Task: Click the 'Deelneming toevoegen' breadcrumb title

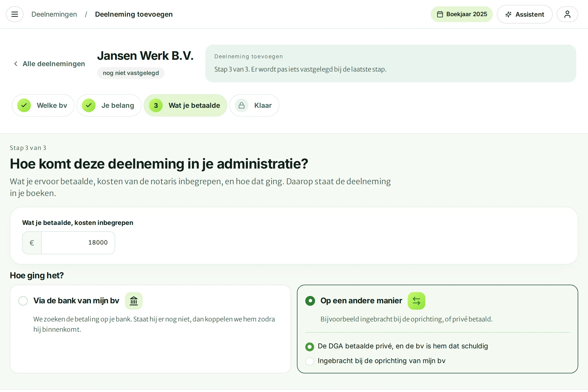Action: [x=134, y=14]
